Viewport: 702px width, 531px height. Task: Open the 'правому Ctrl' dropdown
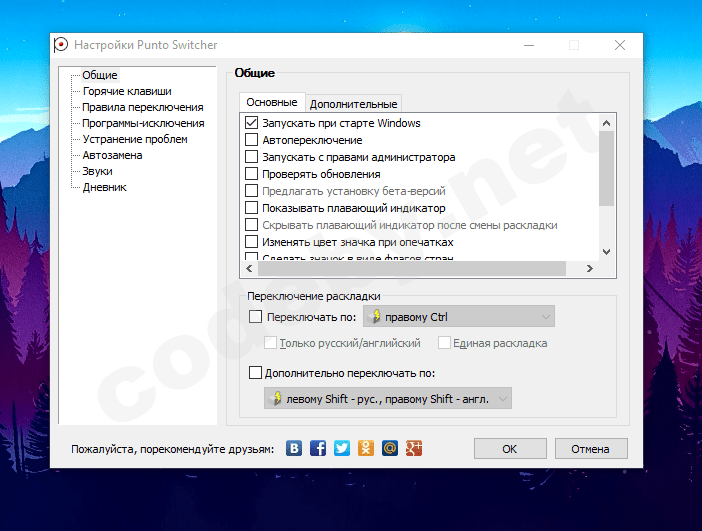click(x=459, y=317)
